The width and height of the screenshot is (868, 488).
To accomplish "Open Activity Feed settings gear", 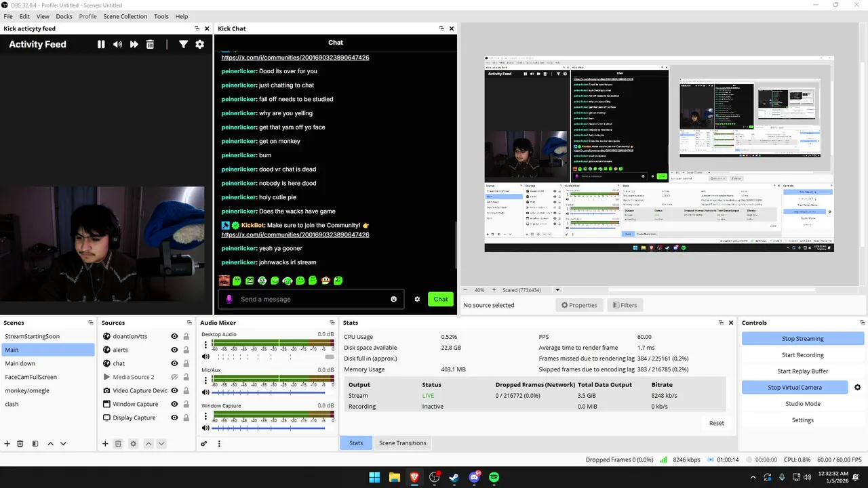I will pos(199,44).
